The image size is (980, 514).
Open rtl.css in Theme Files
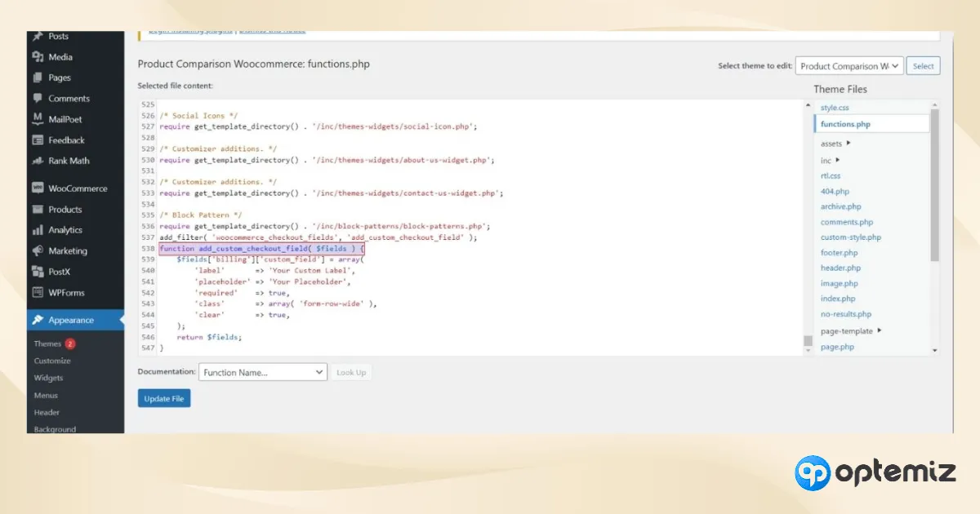pyautogui.click(x=831, y=175)
